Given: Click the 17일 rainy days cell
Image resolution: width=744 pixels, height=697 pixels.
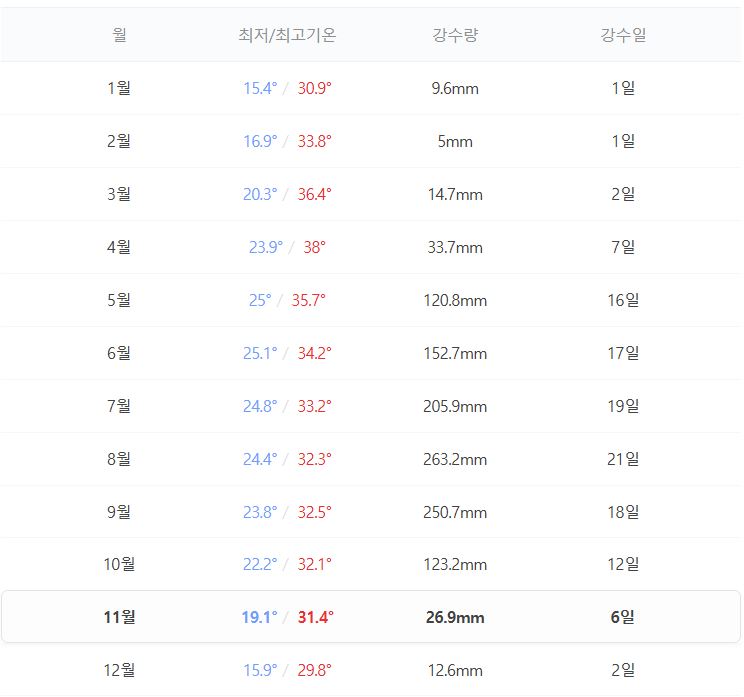Looking at the screenshot, I should pos(623,353).
